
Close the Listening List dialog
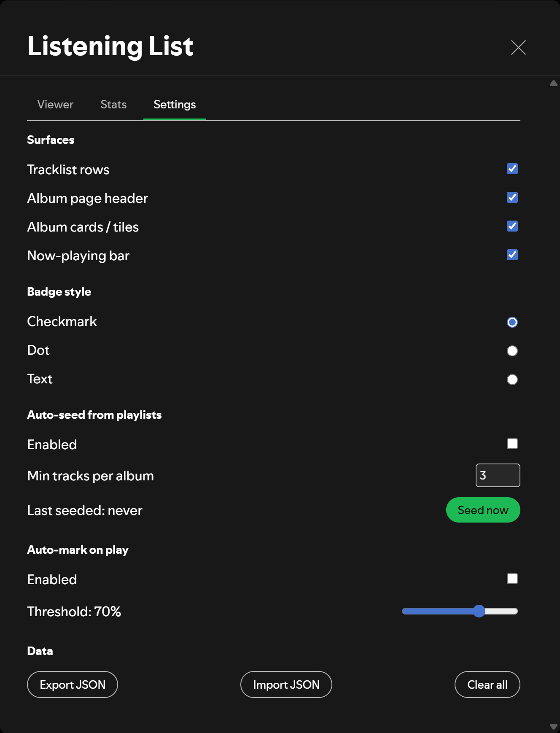click(518, 47)
